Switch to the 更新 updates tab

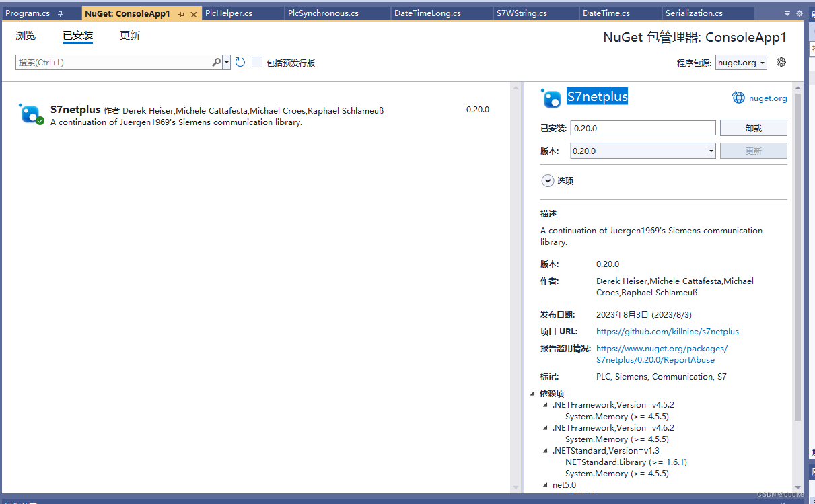click(130, 36)
